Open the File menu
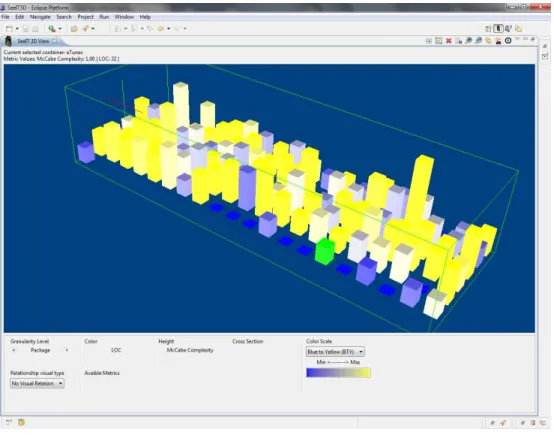Viewport: 554px width, 435px height. [x=5, y=17]
